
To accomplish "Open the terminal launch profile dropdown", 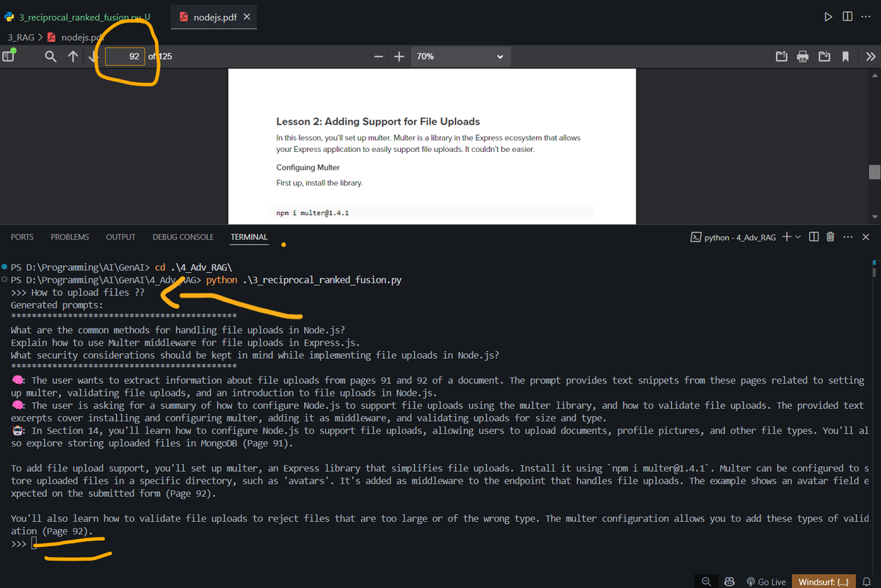I will point(797,237).
